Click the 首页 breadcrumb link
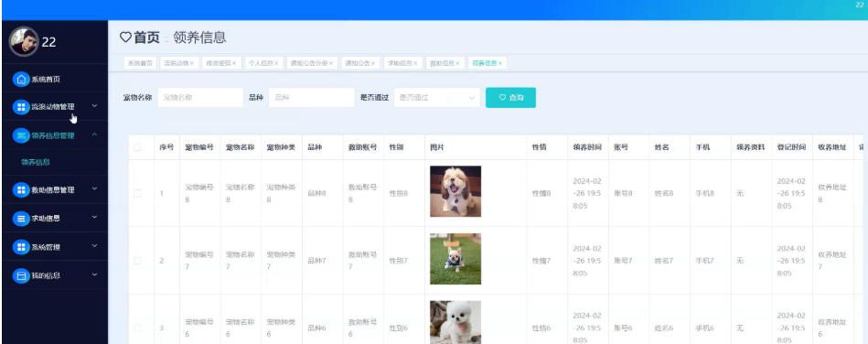Viewport: 868px width, 344px height. (146, 38)
